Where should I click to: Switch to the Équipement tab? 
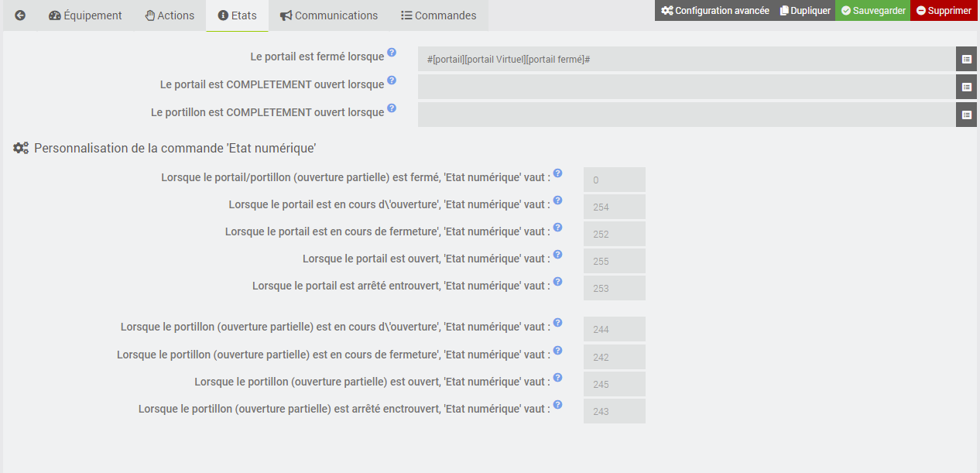[85, 15]
